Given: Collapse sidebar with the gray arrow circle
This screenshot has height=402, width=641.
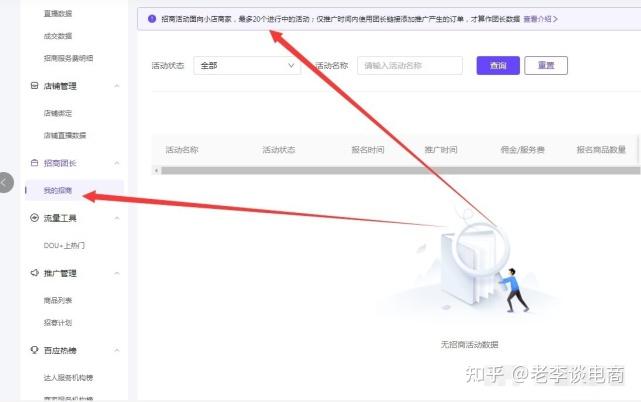Looking at the screenshot, I should click(6, 182).
